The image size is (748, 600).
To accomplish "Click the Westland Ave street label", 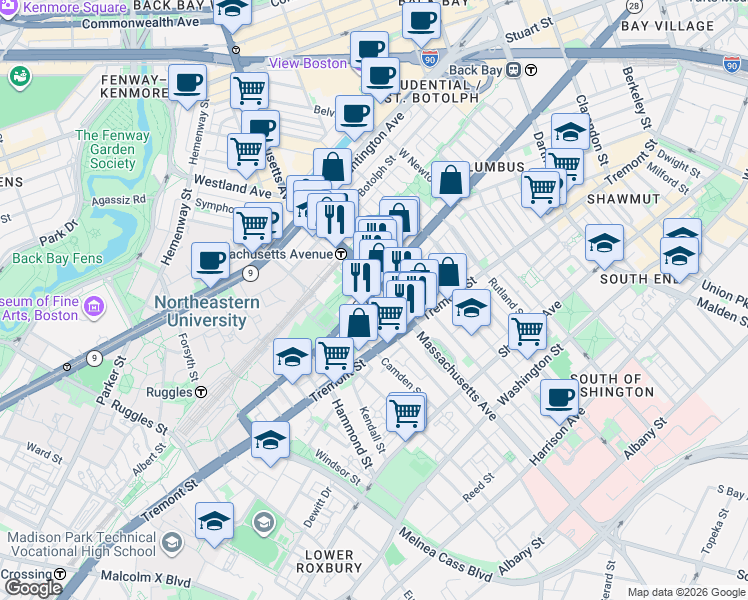I will 233,186.
